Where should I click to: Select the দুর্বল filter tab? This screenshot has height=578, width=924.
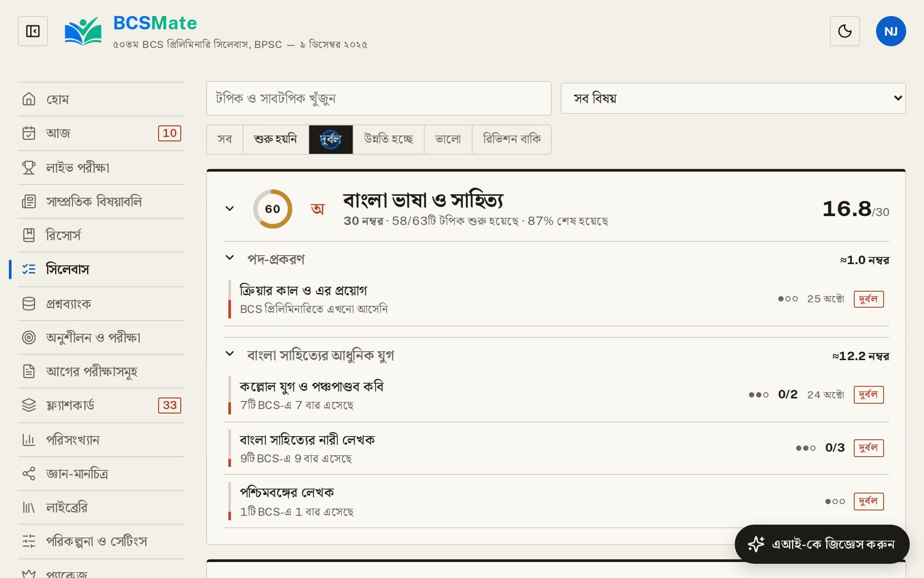pos(331,140)
